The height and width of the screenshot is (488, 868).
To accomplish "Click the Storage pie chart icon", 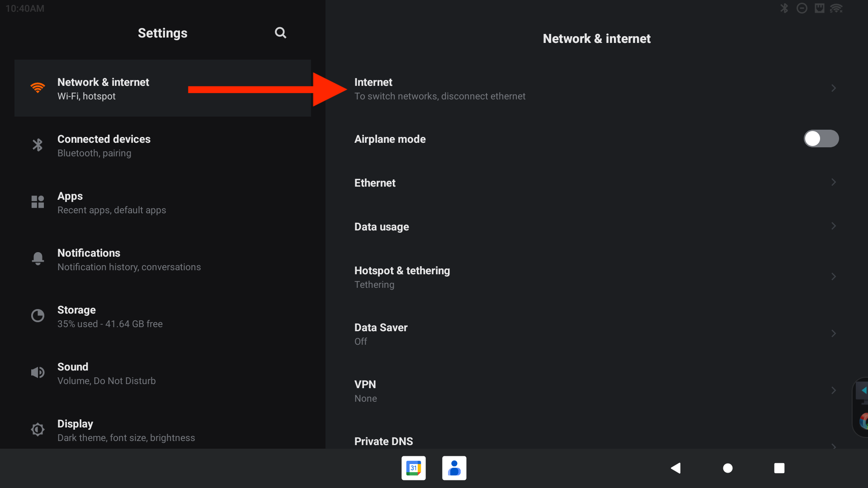I will [x=38, y=315].
